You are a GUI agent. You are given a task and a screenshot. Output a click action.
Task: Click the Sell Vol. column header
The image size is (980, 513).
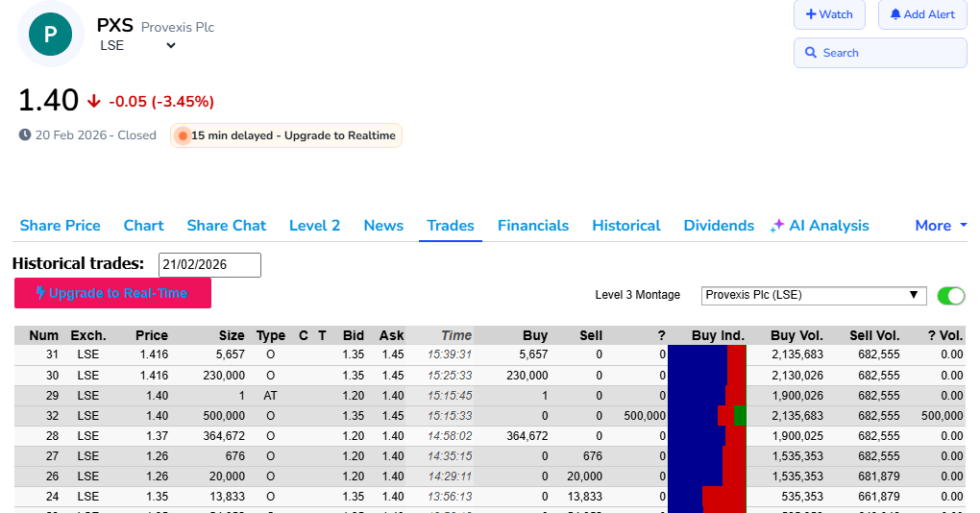coord(874,335)
